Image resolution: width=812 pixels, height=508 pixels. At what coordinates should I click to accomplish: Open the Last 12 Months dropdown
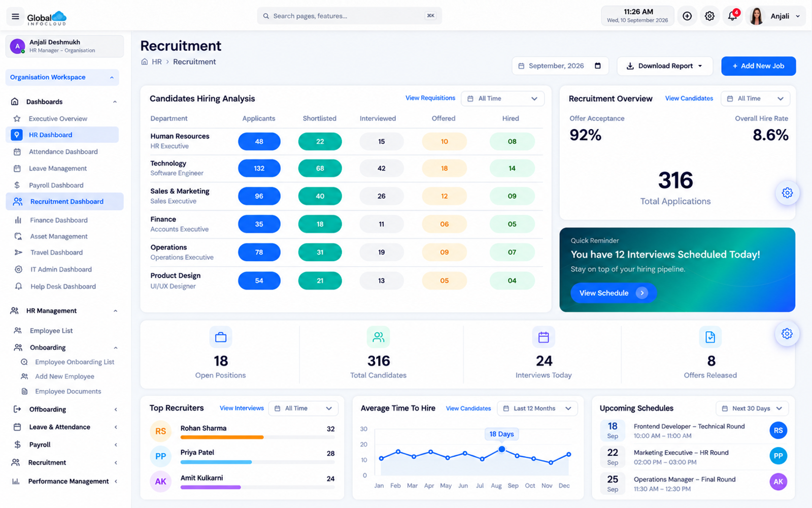537,408
